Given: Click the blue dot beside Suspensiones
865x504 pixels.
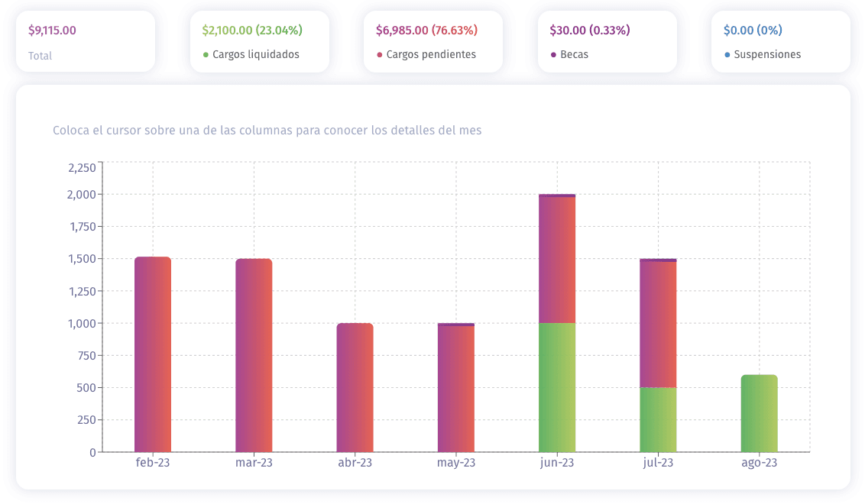Looking at the screenshot, I should tap(727, 54).
